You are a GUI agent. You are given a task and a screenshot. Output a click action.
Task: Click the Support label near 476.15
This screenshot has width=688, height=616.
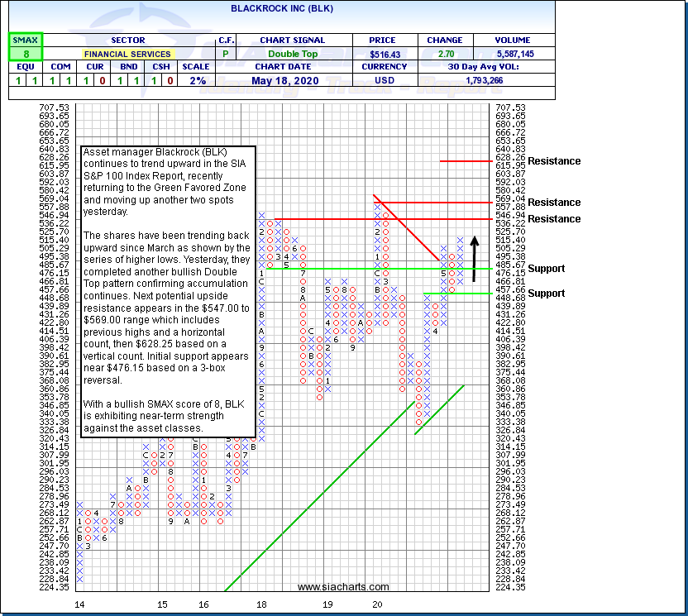(x=547, y=269)
